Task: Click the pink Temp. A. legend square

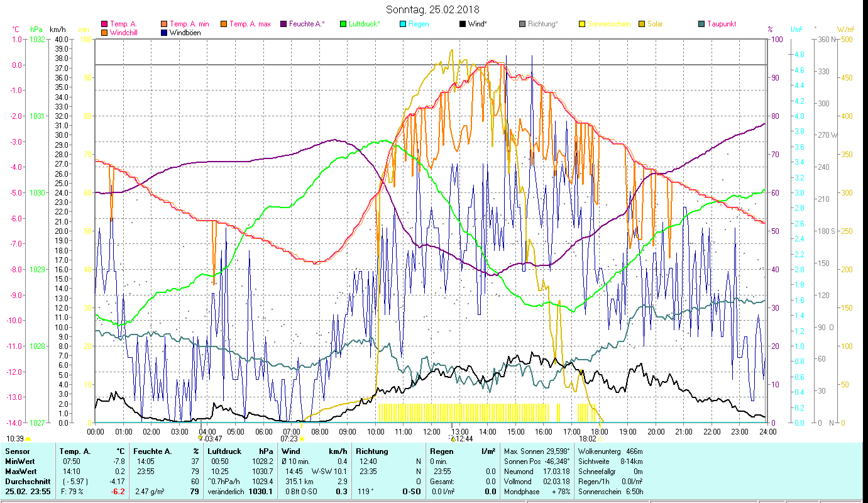Action: (x=104, y=25)
